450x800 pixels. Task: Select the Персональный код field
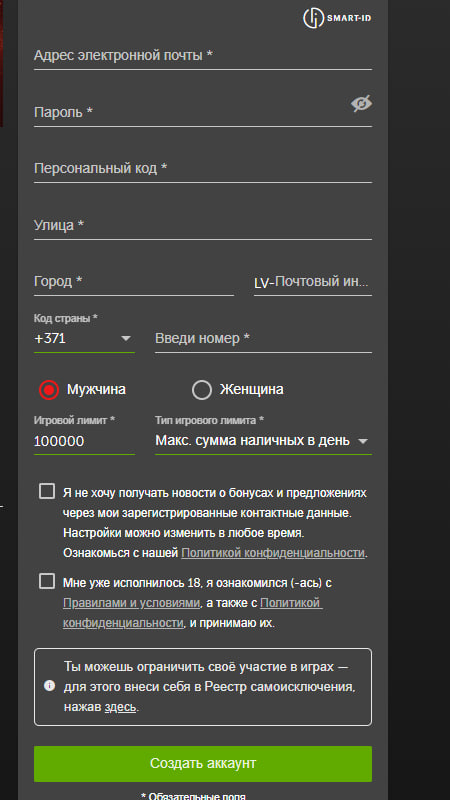(203, 168)
